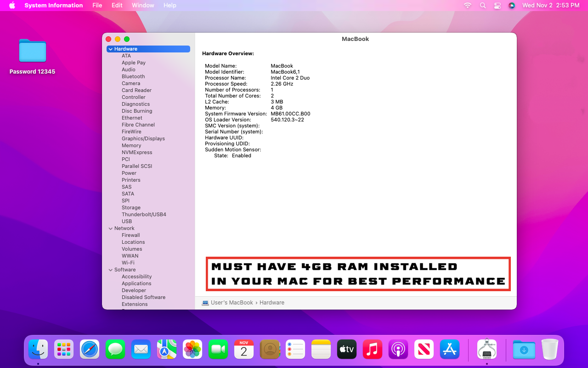
Task: Click the Model Identifier value MacBook6,1
Action: coord(285,72)
